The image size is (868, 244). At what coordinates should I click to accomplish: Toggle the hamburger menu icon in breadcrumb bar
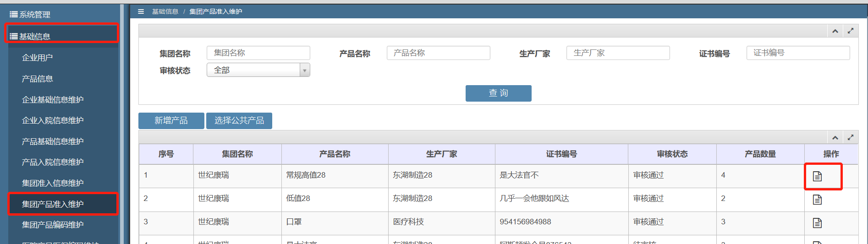pyautogui.click(x=141, y=11)
